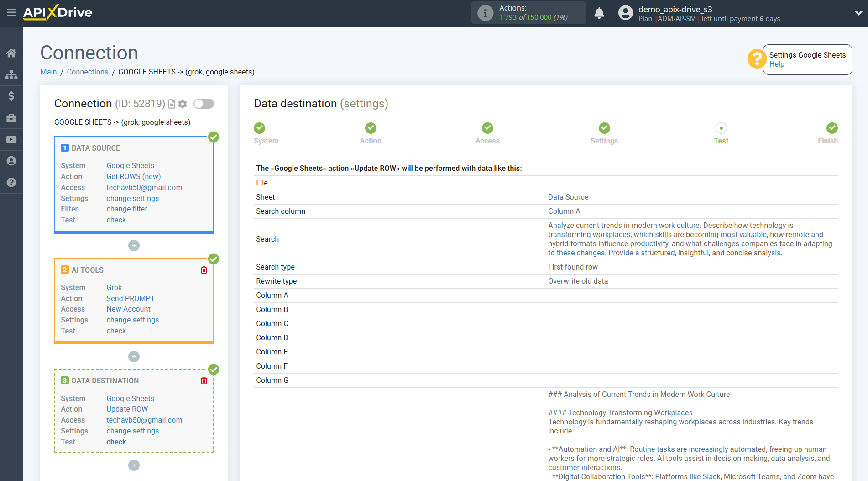The height and width of the screenshot is (481, 868).
Task: Click the notifications bell icon
Action: click(599, 13)
